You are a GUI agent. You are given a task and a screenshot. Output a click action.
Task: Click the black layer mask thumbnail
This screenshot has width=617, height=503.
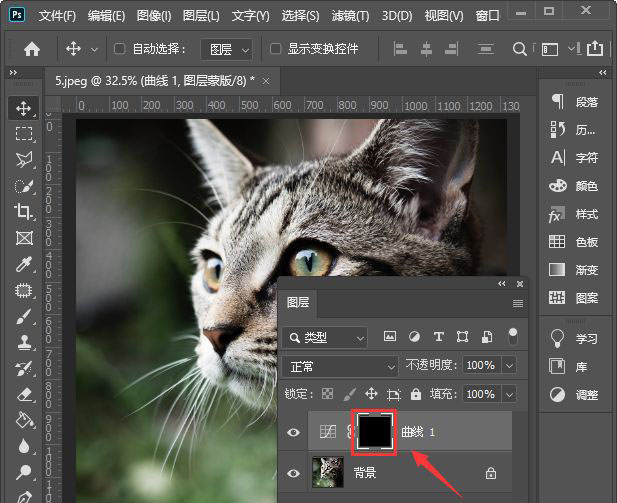pyautogui.click(x=372, y=431)
